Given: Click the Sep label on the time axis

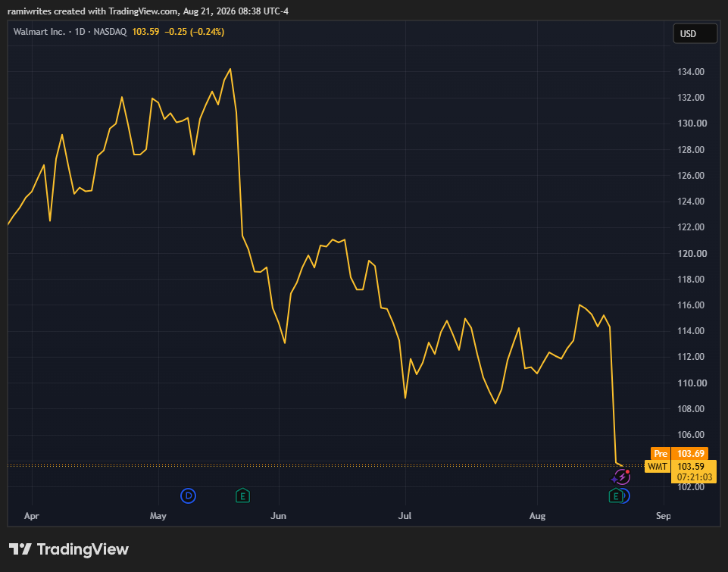Looking at the screenshot, I should click(663, 516).
